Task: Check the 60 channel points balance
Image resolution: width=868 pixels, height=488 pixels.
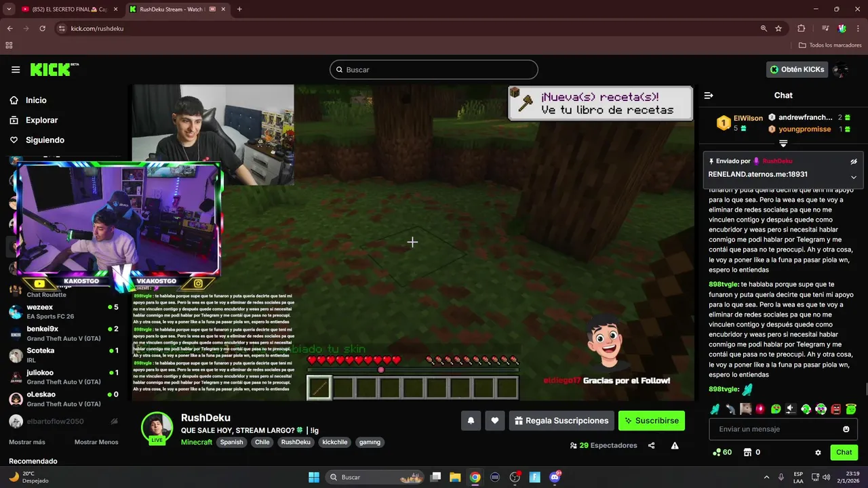Action: tap(722, 452)
